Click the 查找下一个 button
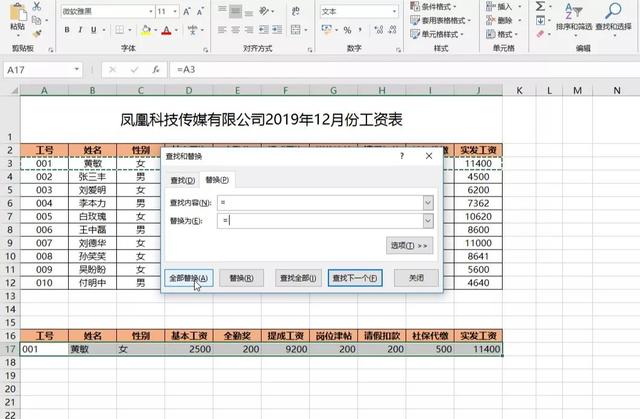Viewport: 640px width, 419px height. (355, 277)
